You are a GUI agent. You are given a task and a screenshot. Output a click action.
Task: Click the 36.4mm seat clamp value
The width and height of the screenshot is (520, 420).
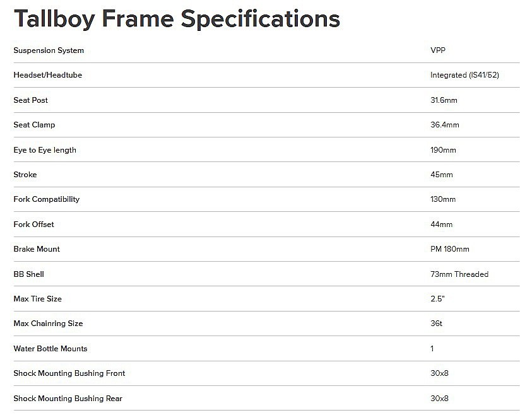click(x=445, y=125)
